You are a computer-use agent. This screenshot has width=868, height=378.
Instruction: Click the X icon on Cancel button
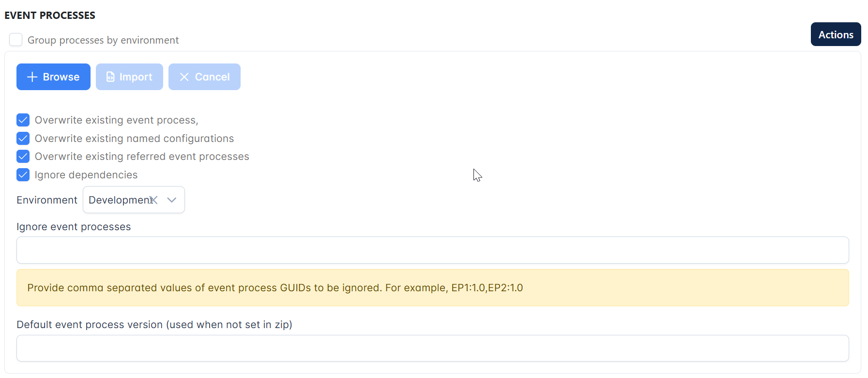tap(184, 77)
